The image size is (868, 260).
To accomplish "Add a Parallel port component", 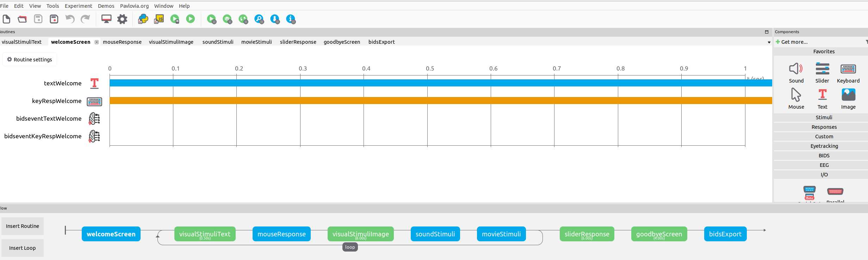I will coord(835,194).
